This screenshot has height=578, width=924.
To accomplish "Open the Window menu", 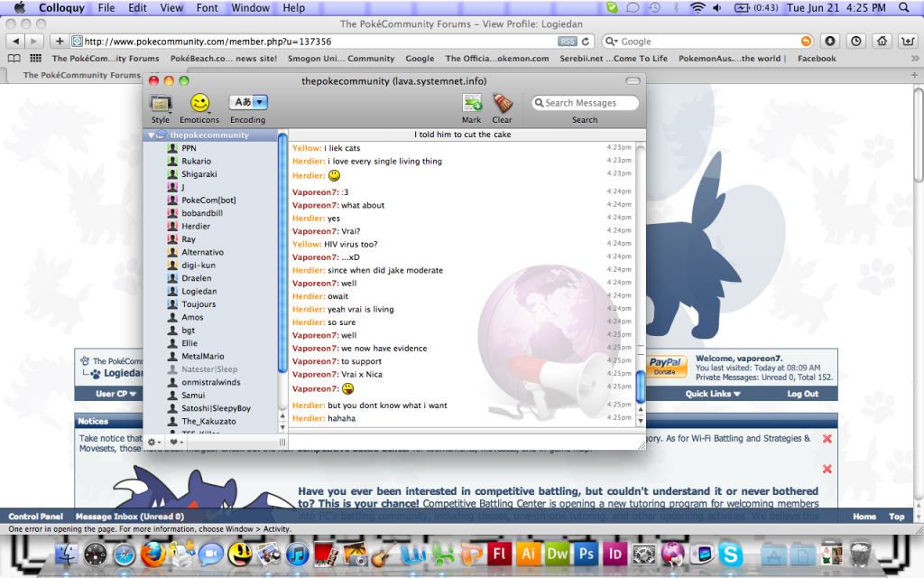I will pyautogui.click(x=251, y=7).
